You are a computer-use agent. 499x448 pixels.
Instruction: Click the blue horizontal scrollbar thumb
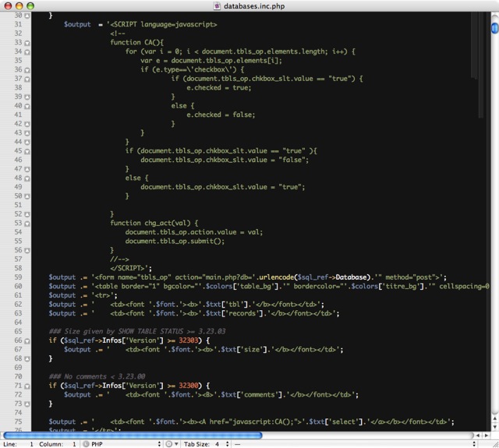pos(133,435)
